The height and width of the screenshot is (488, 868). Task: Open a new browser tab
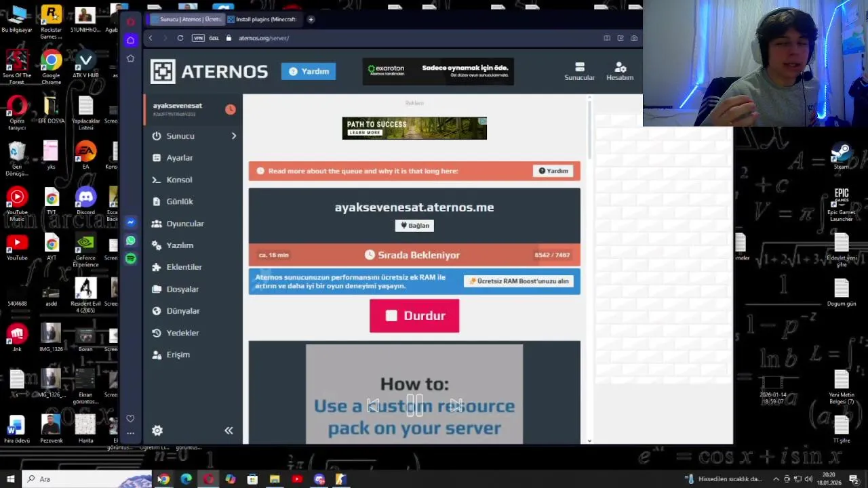tap(311, 19)
